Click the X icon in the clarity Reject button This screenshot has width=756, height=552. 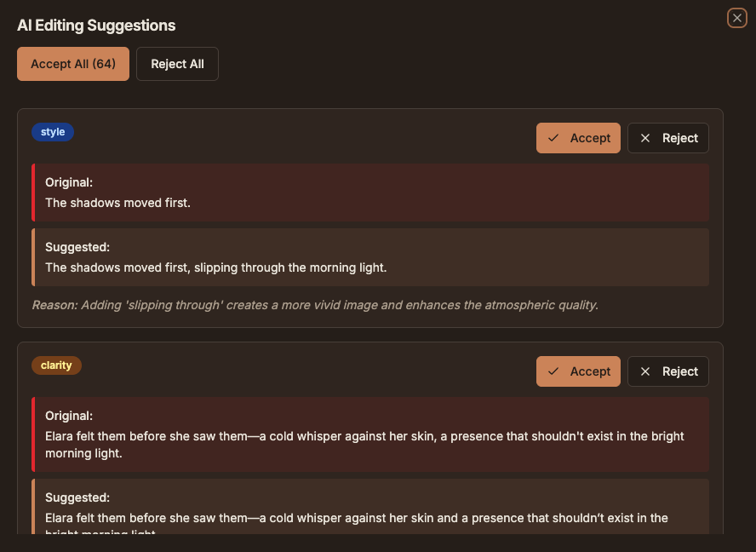[x=644, y=371]
